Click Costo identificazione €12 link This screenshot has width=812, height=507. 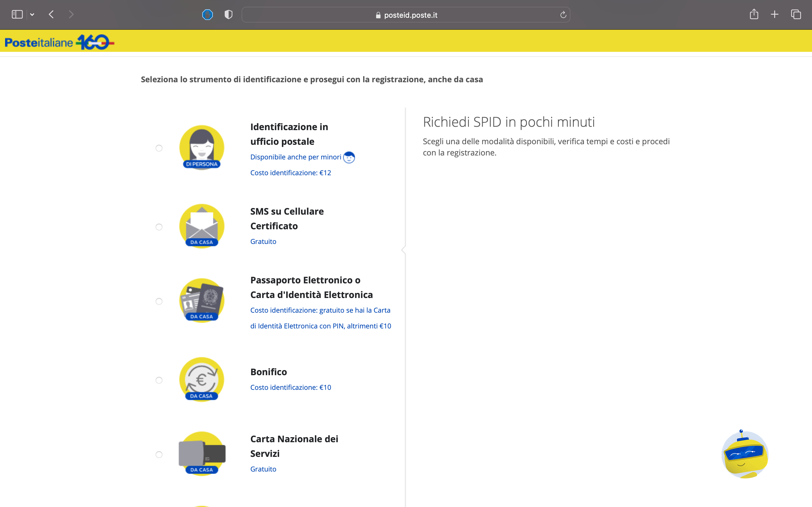(291, 173)
